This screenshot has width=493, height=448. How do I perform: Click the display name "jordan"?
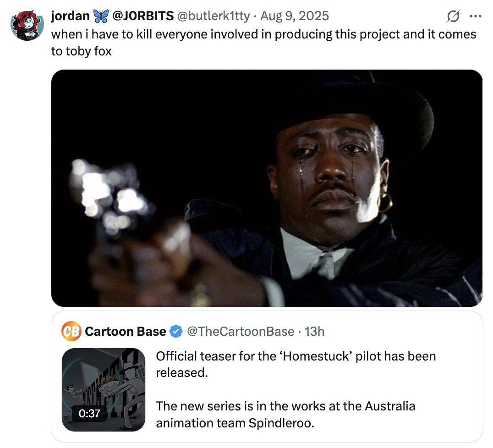(70, 16)
